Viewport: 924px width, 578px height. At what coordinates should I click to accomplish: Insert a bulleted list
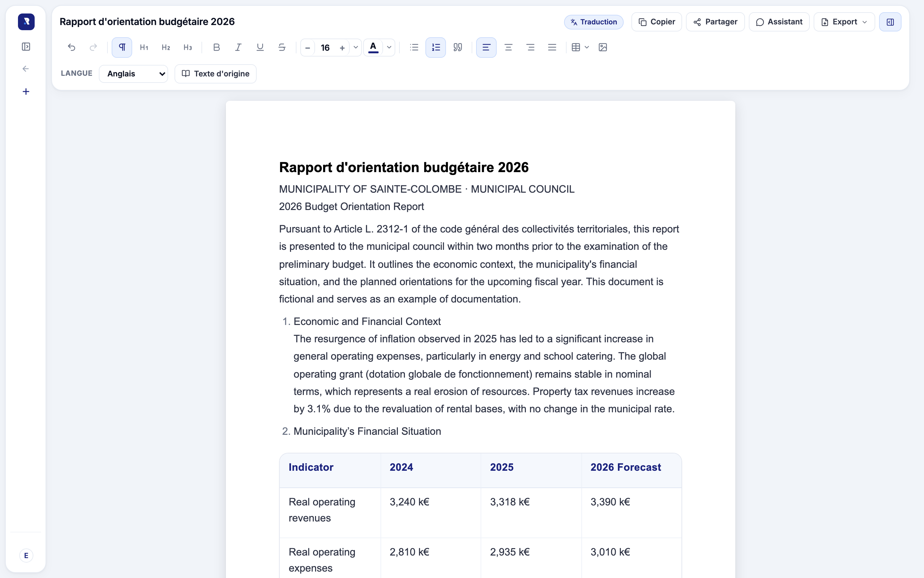click(414, 48)
